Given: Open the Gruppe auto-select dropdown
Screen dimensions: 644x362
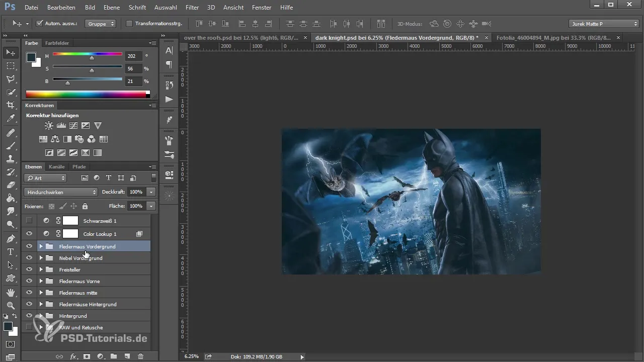Looking at the screenshot, I should tap(101, 24).
